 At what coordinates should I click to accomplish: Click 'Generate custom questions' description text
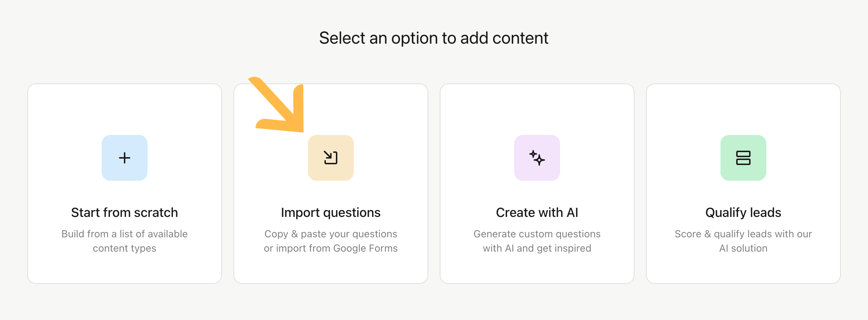537,234
